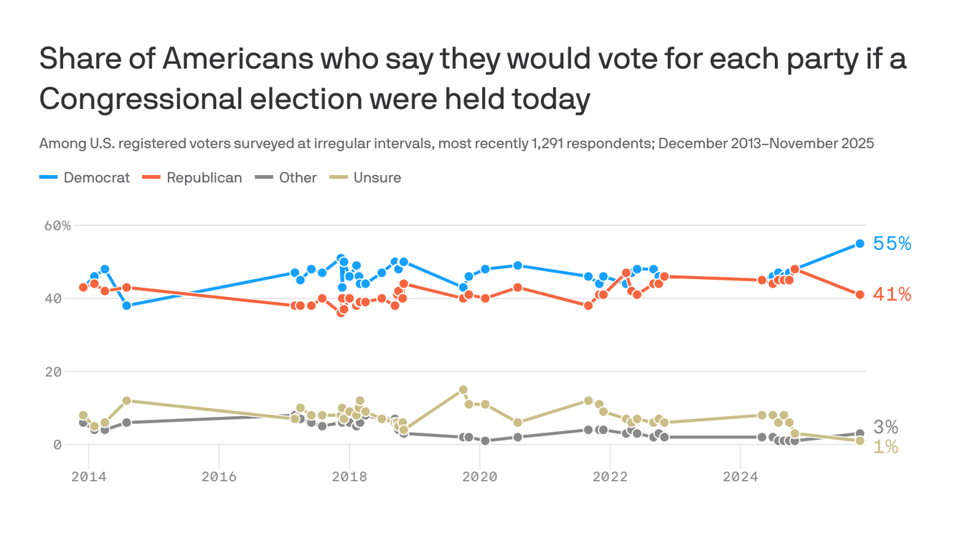Screen dimensions: 980x551
Task: Click the Democrat low point in mid-2014
Action: 126,306
